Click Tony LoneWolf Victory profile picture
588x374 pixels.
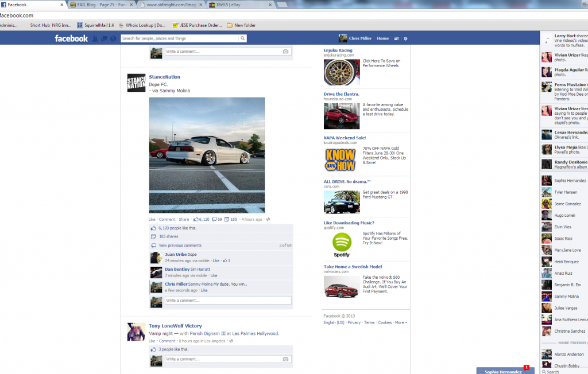(x=137, y=332)
